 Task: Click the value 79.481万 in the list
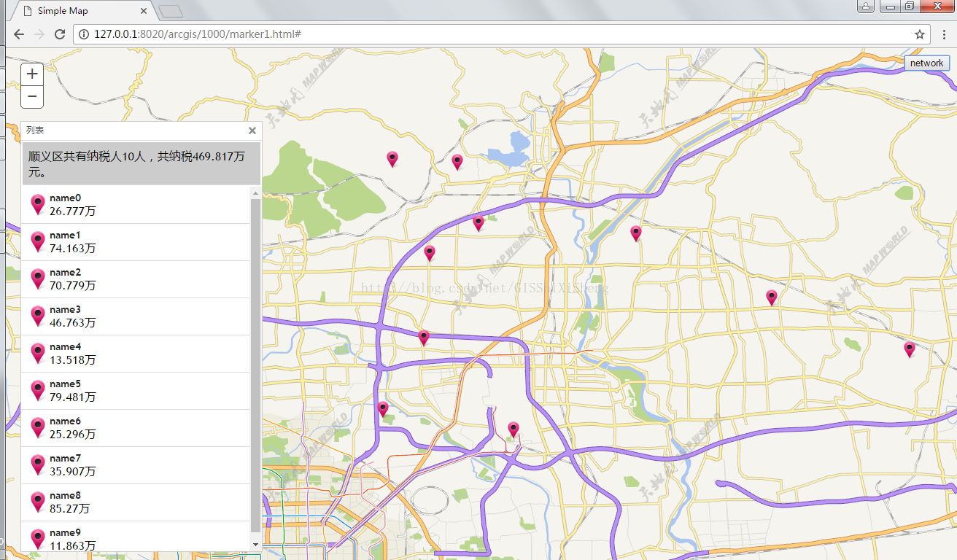(x=73, y=397)
